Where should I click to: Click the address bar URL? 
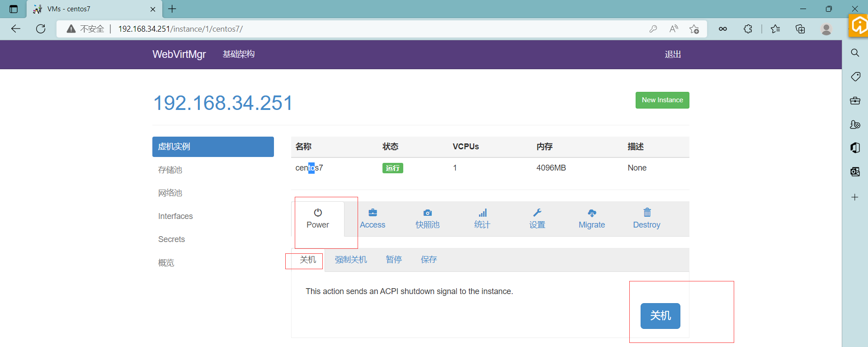click(x=180, y=29)
